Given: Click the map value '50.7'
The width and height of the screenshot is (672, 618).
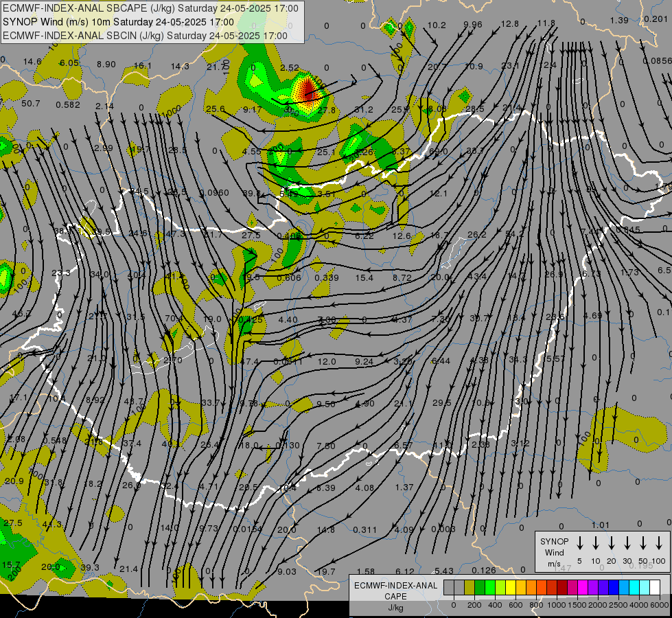Looking at the screenshot, I should pos(30,104).
